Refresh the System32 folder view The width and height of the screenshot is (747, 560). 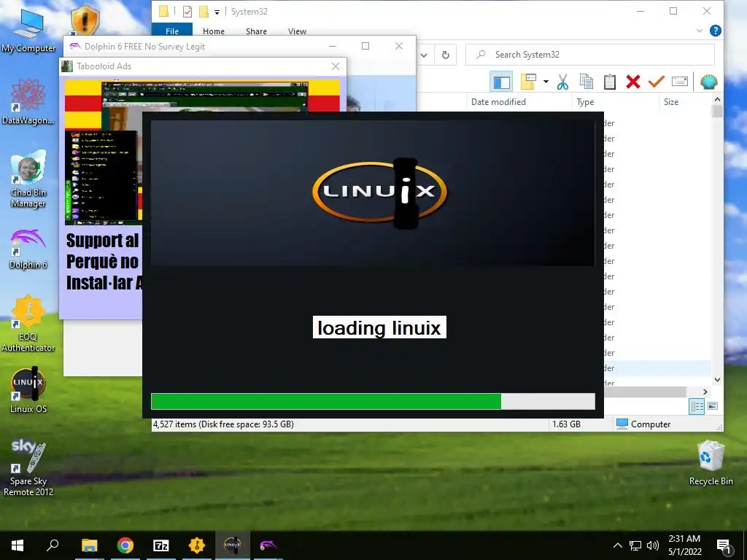[x=446, y=55]
